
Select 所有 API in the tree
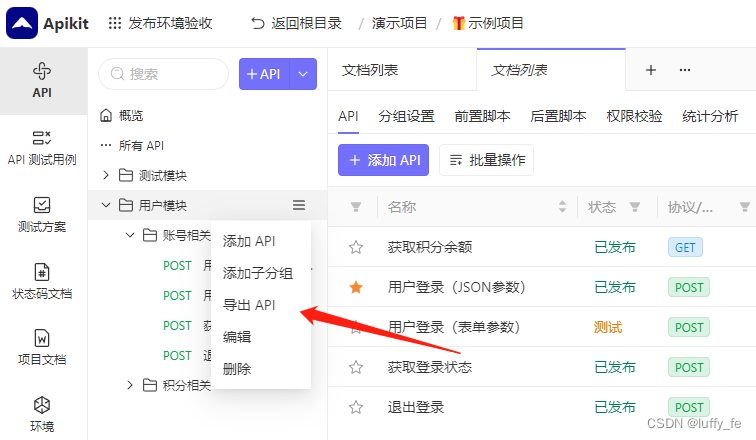[141, 146]
